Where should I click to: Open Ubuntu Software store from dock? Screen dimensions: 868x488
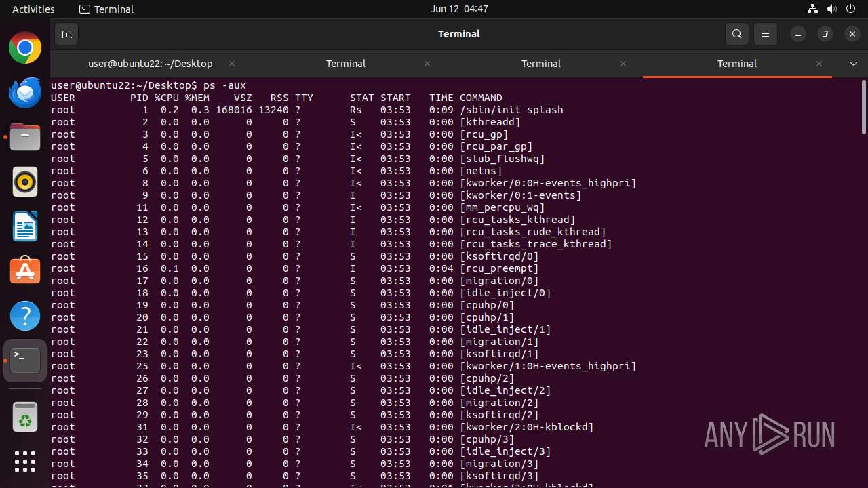(x=25, y=272)
